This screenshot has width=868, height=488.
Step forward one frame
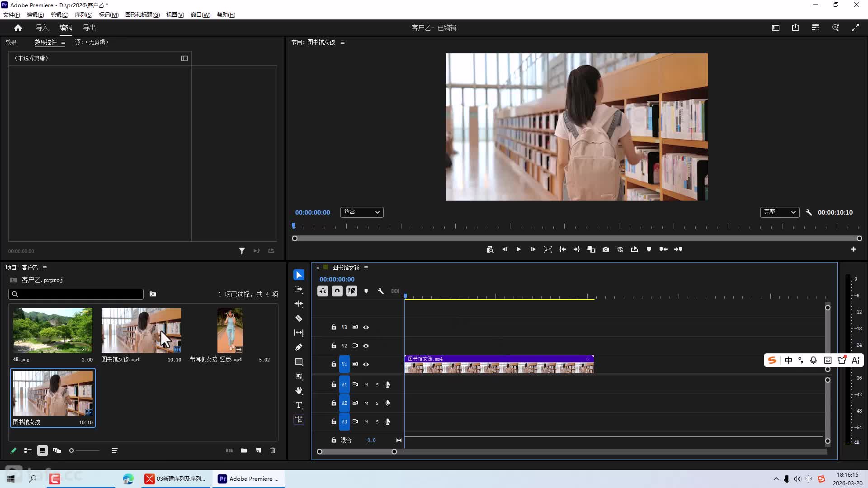point(533,249)
